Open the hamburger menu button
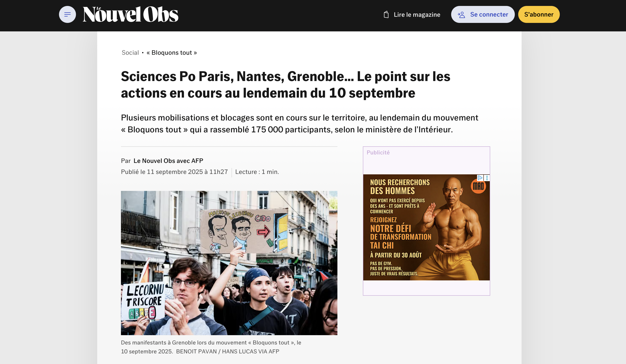The width and height of the screenshot is (626, 364). [x=67, y=14]
